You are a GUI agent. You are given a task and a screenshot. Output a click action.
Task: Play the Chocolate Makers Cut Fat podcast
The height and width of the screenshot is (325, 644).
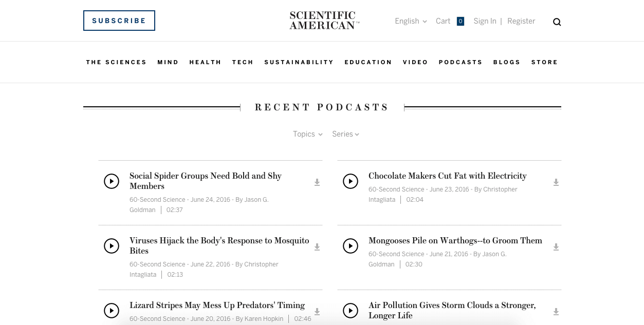click(351, 181)
